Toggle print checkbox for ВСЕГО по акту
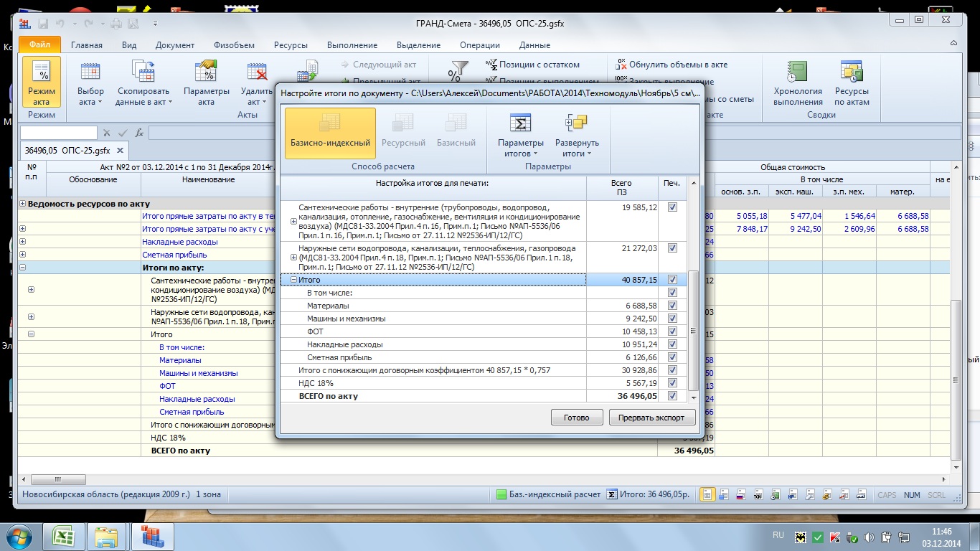 (672, 396)
